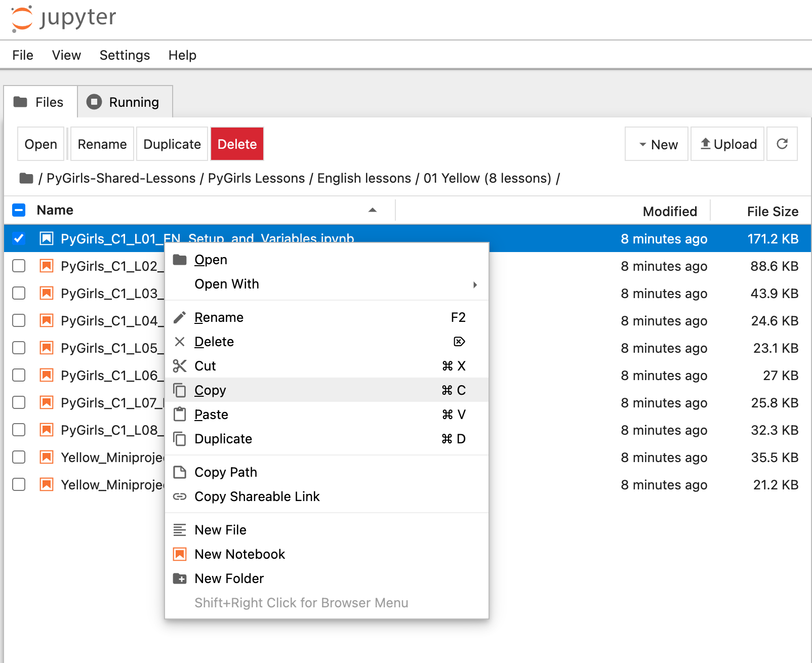Choose Copy from the context menu
The image size is (812, 663).
pyautogui.click(x=327, y=390)
